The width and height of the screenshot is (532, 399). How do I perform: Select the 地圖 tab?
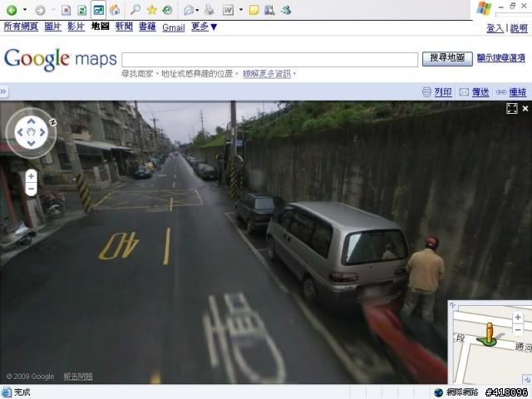coord(100,26)
